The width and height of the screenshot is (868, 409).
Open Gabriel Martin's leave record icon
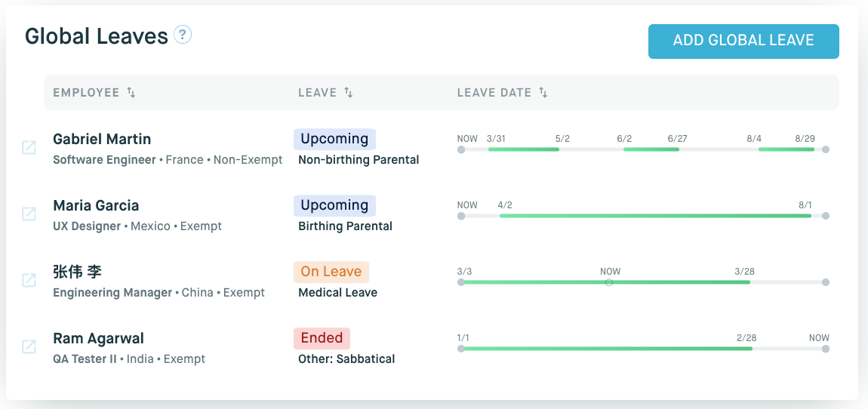(x=29, y=148)
